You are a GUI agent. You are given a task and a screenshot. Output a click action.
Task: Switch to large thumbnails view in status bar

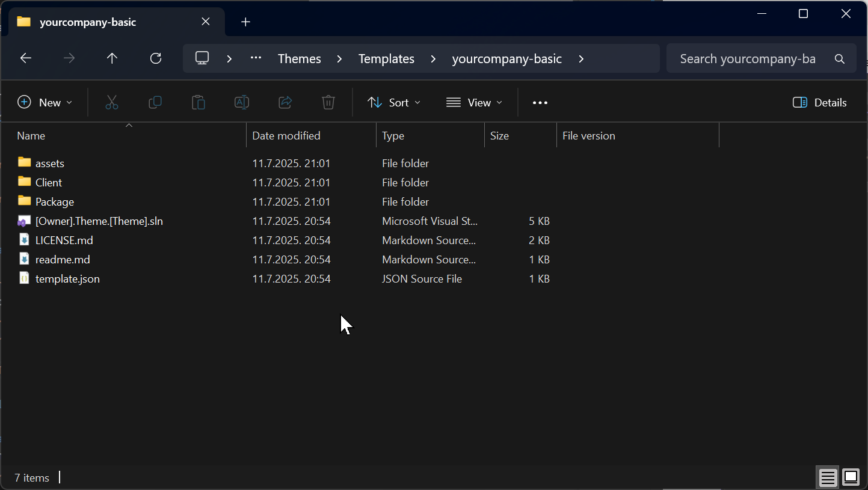click(x=851, y=477)
